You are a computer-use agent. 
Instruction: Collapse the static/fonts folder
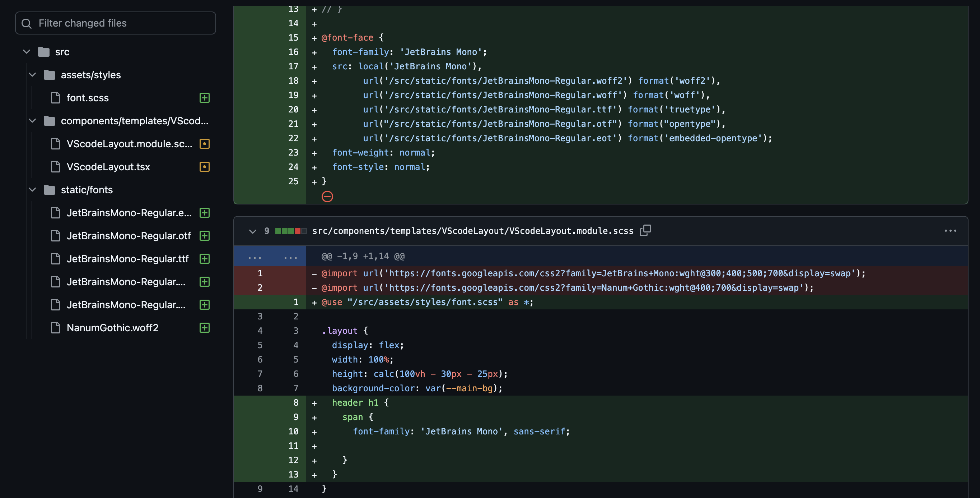coord(33,190)
